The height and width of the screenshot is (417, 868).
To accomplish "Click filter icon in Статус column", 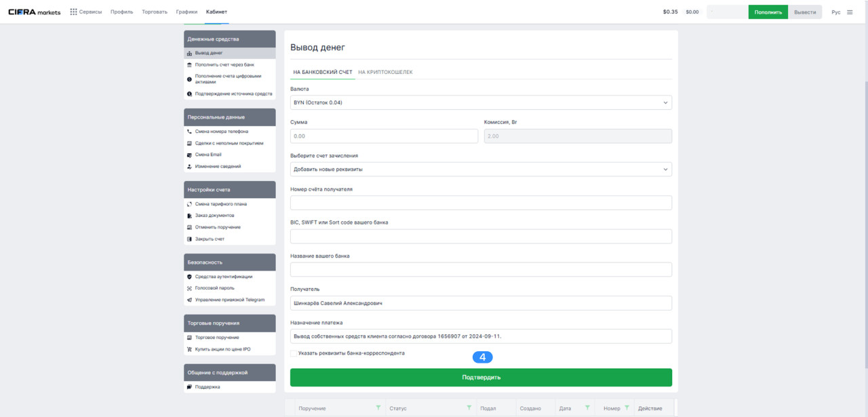I will (469, 408).
